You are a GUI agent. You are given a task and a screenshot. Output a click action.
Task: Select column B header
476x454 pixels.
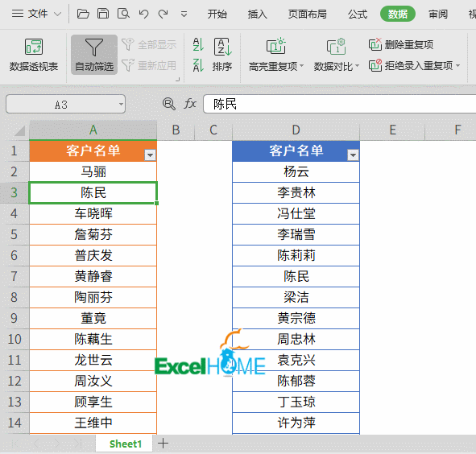tap(176, 130)
